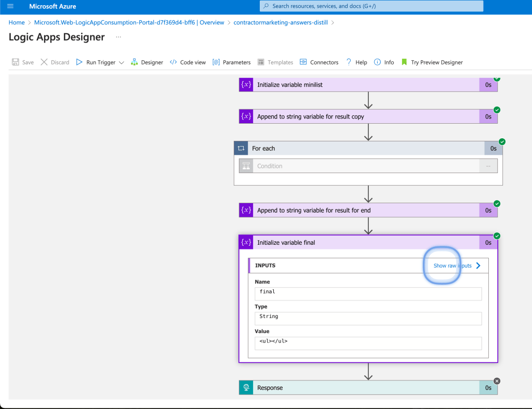Click the Run Trigger play icon
532x409 pixels.
(x=79, y=62)
